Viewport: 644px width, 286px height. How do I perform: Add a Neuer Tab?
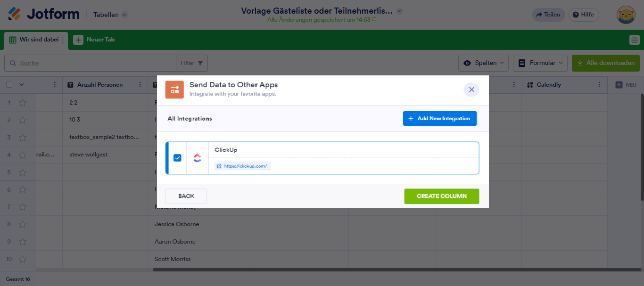(x=94, y=40)
